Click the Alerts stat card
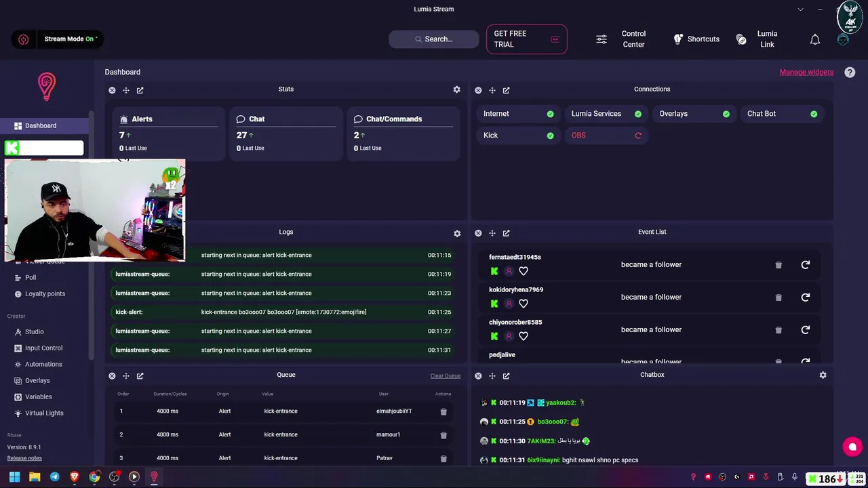This screenshot has height=488, width=868. point(168,134)
